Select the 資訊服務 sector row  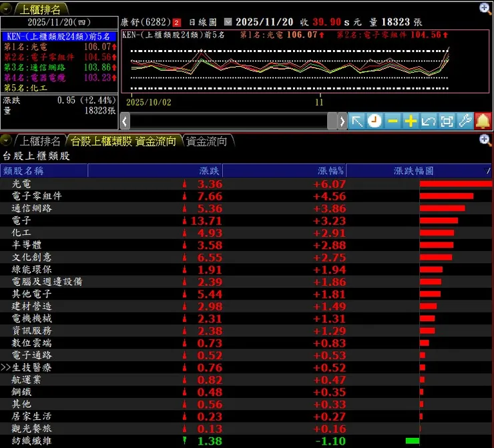(x=246, y=330)
